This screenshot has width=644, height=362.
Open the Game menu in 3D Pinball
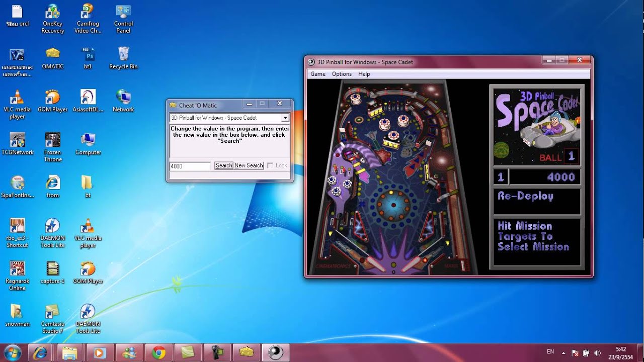[x=318, y=74]
